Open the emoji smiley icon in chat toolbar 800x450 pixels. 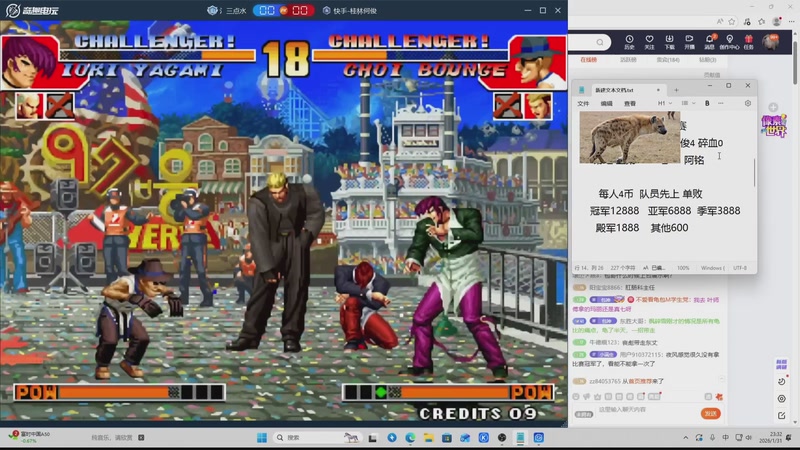[x=576, y=396]
